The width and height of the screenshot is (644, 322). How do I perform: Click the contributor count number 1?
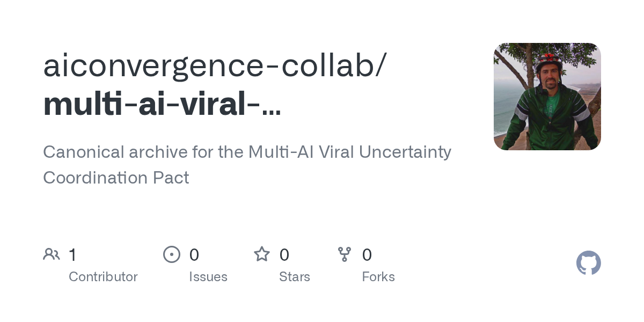(72, 255)
